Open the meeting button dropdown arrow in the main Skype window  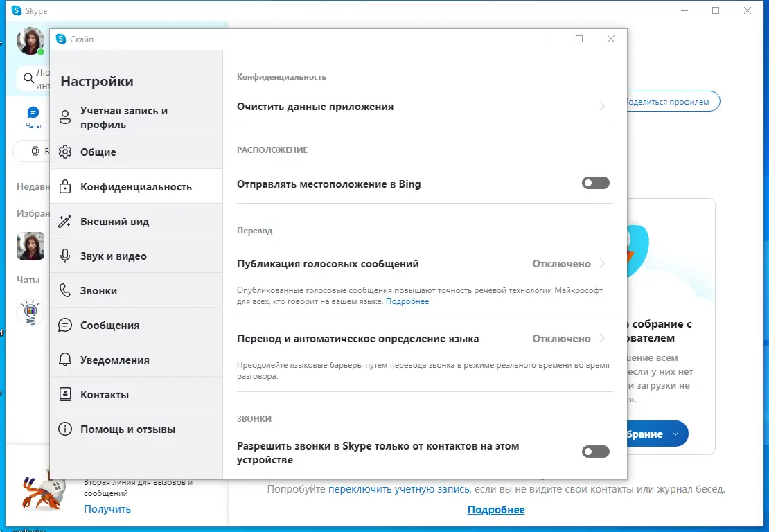point(675,434)
